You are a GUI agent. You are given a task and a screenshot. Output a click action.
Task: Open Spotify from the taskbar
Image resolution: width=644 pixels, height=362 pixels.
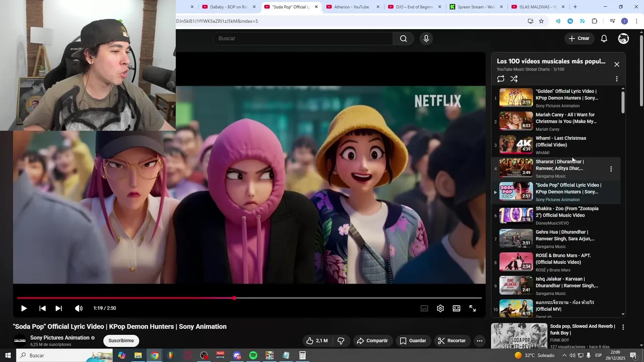(x=253, y=355)
